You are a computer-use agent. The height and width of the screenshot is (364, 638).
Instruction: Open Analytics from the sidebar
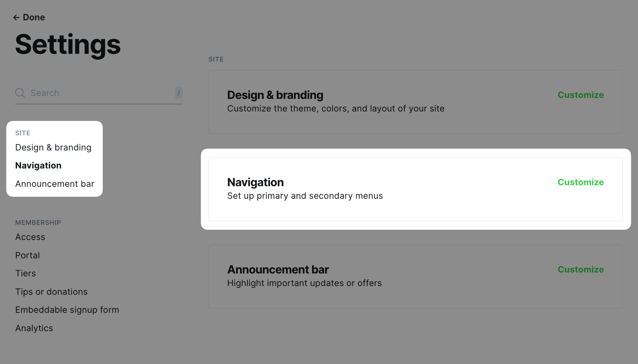(34, 328)
